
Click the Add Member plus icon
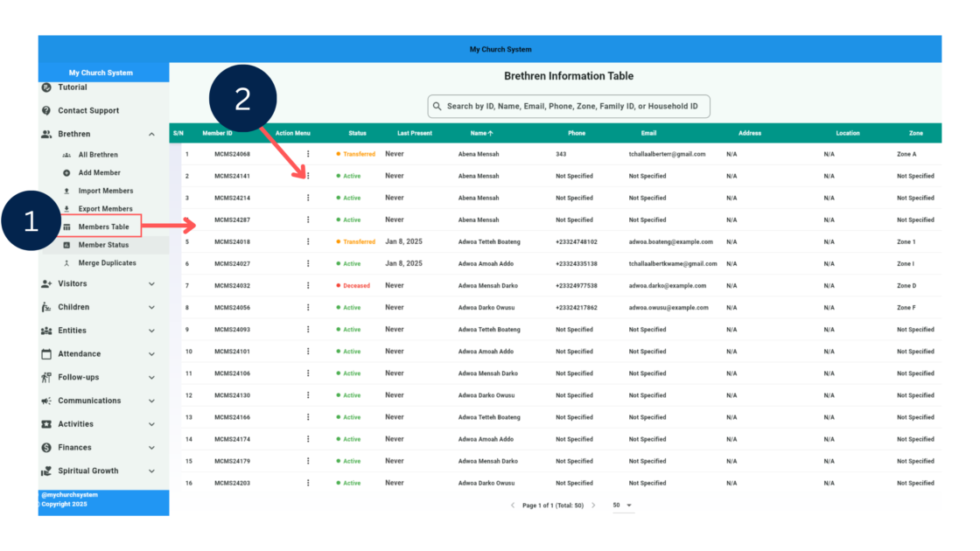(66, 173)
